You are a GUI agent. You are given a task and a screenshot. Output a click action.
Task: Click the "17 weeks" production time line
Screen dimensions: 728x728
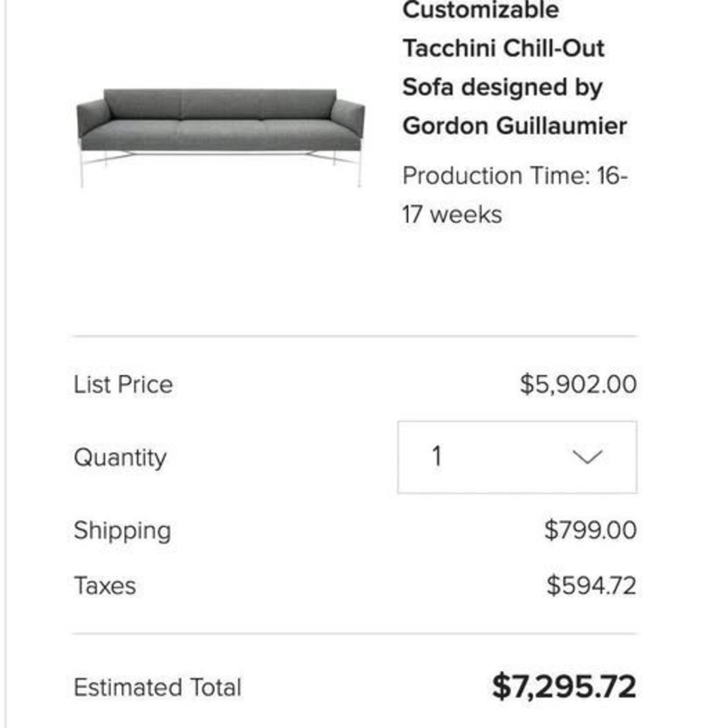coord(452,215)
